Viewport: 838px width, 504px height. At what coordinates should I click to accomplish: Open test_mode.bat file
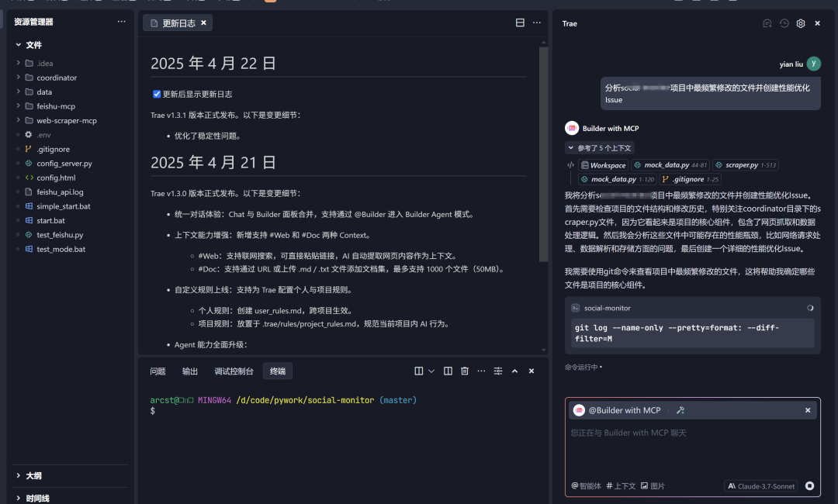click(61, 250)
